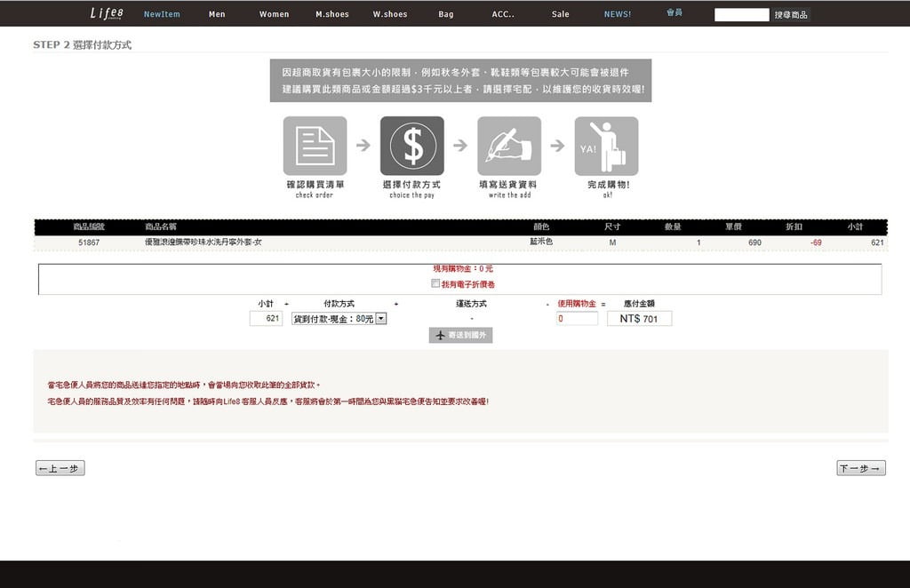910x588 pixels.
Task: Focus the product search text box
Action: coord(741,15)
